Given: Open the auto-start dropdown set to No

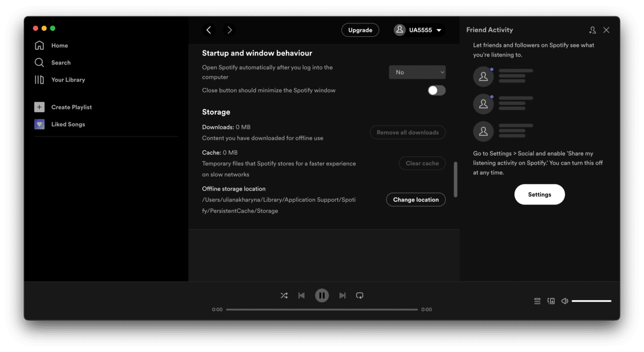Looking at the screenshot, I should 417,72.
